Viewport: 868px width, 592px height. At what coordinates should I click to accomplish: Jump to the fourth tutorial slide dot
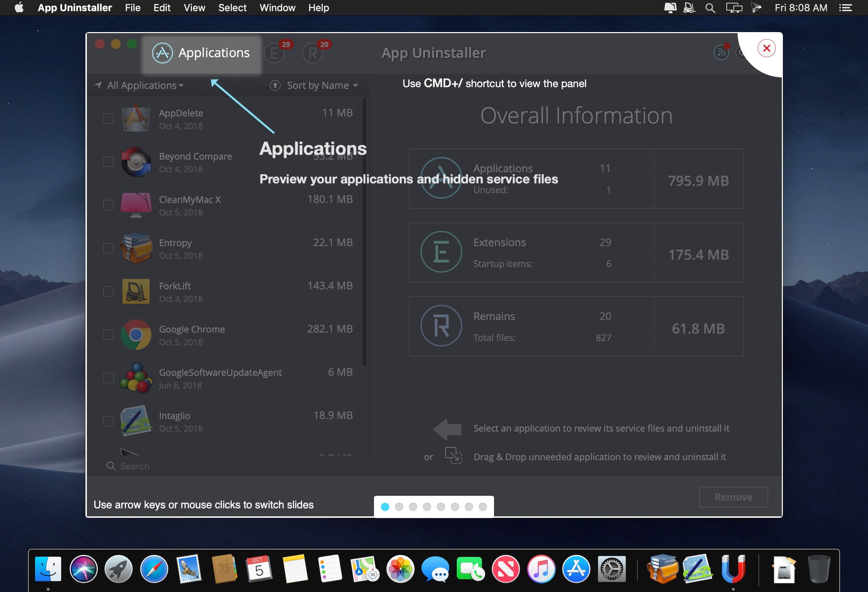(x=427, y=507)
